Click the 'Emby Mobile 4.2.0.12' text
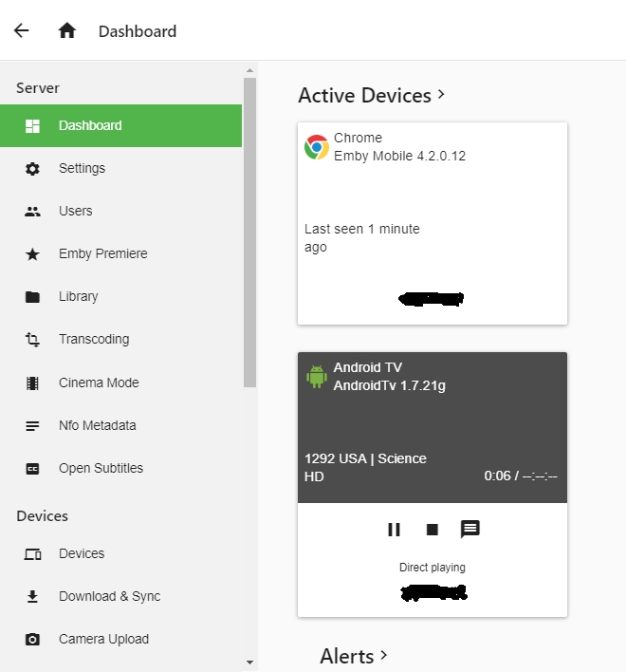The width and height of the screenshot is (626, 672). [399, 156]
